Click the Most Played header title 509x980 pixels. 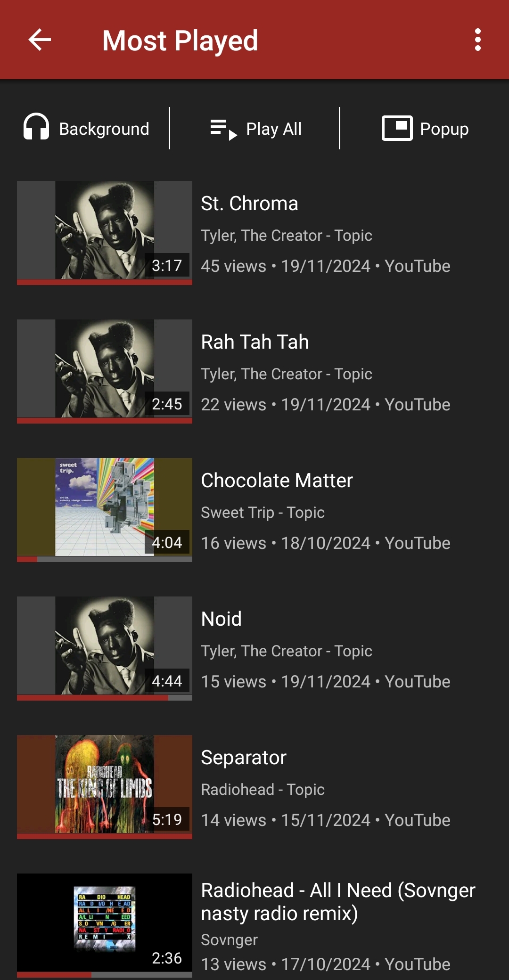tap(180, 41)
